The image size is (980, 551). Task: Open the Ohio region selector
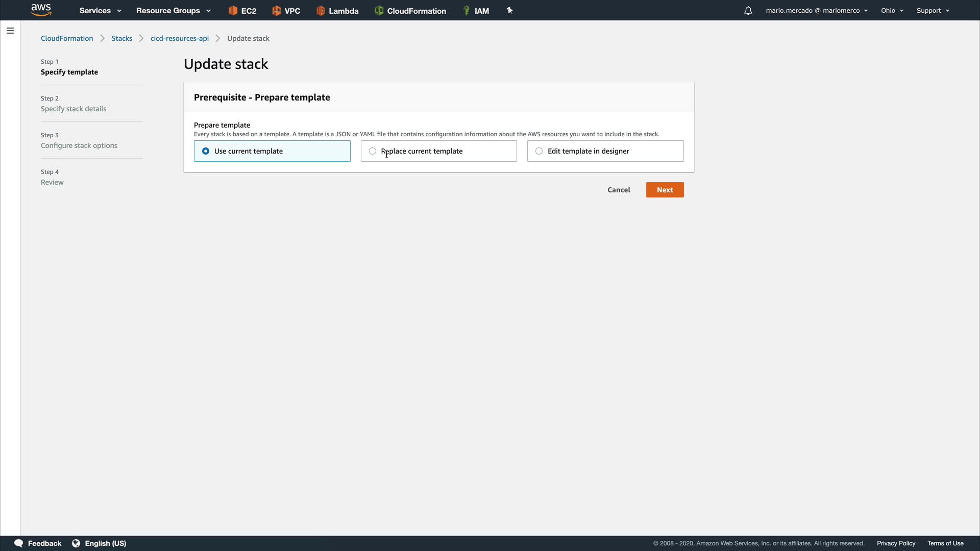tap(892, 11)
